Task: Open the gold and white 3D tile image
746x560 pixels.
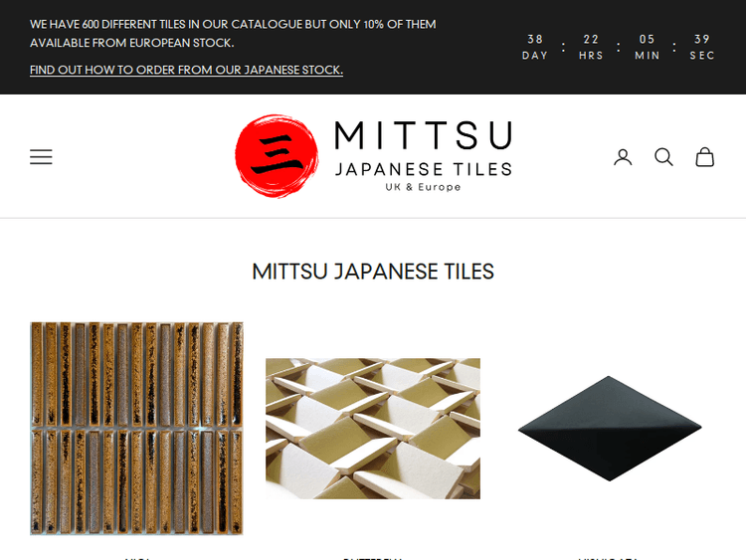Action: click(x=373, y=429)
